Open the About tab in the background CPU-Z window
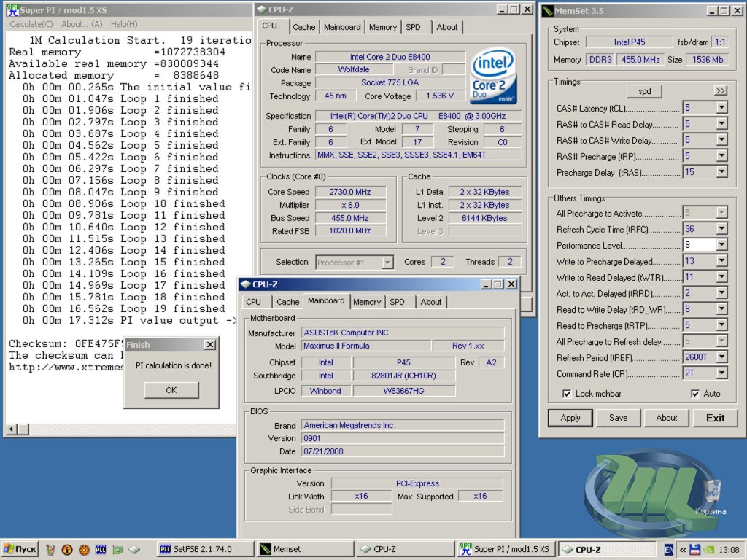Viewport: 747px width, 560px height. coord(447,27)
